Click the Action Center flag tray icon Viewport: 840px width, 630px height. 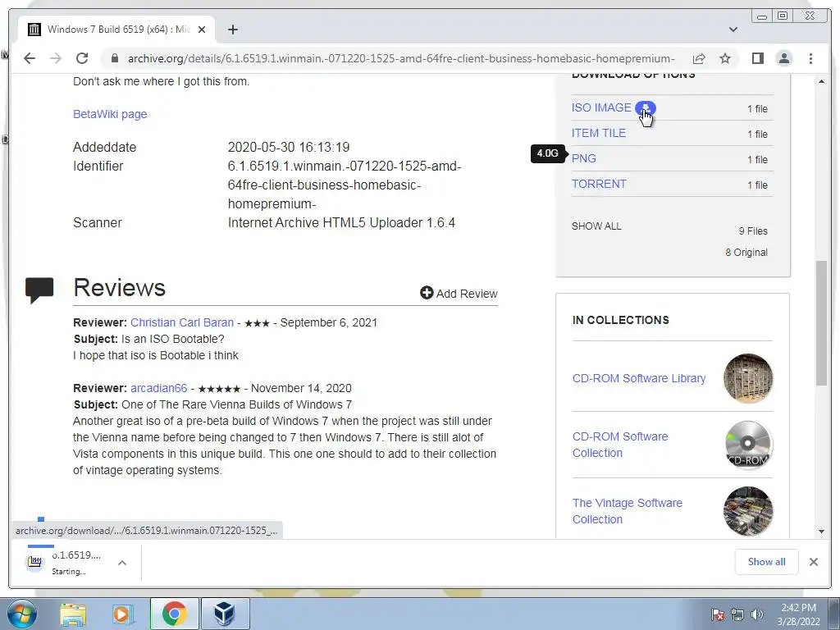pos(717,614)
